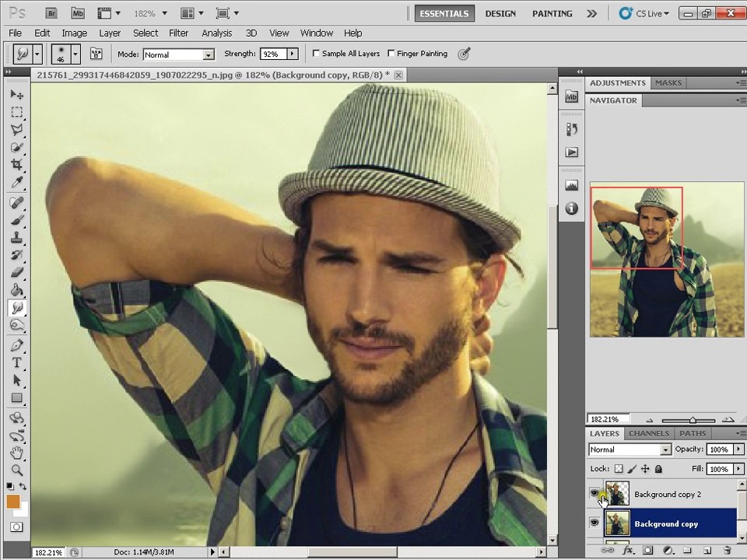Select the Background copy 2 layer thumbnail
Image resolution: width=747 pixels, height=560 pixels.
(617, 493)
